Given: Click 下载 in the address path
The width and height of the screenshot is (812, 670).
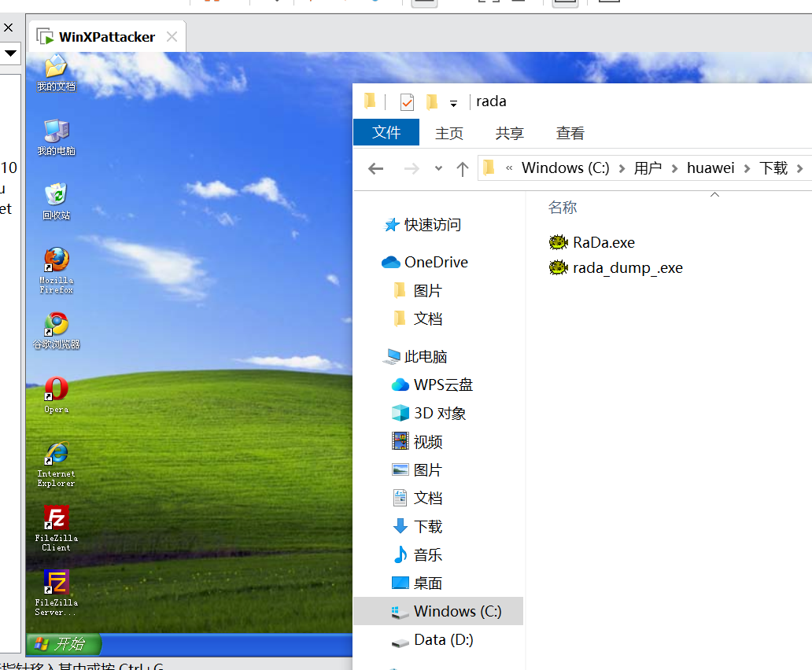Looking at the screenshot, I should 773,168.
